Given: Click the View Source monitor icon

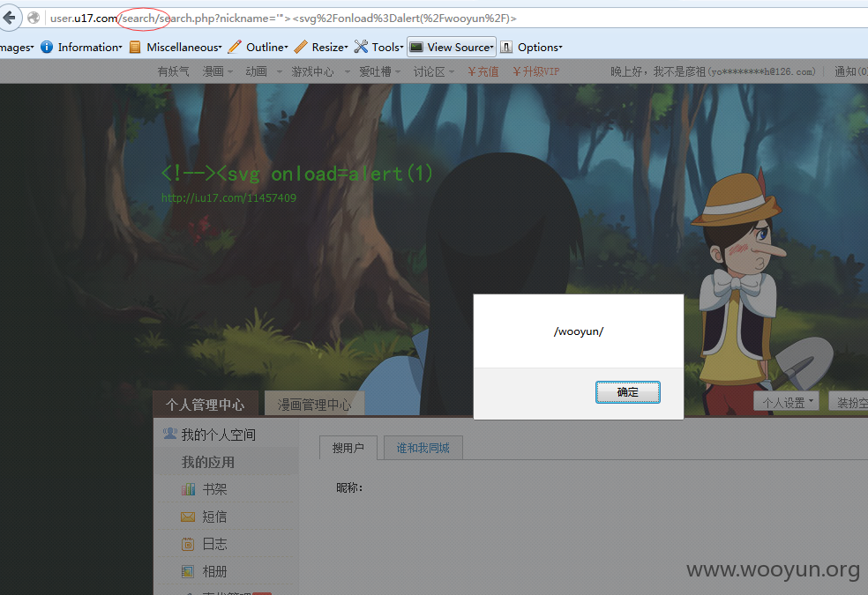Looking at the screenshot, I should pos(417,47).
